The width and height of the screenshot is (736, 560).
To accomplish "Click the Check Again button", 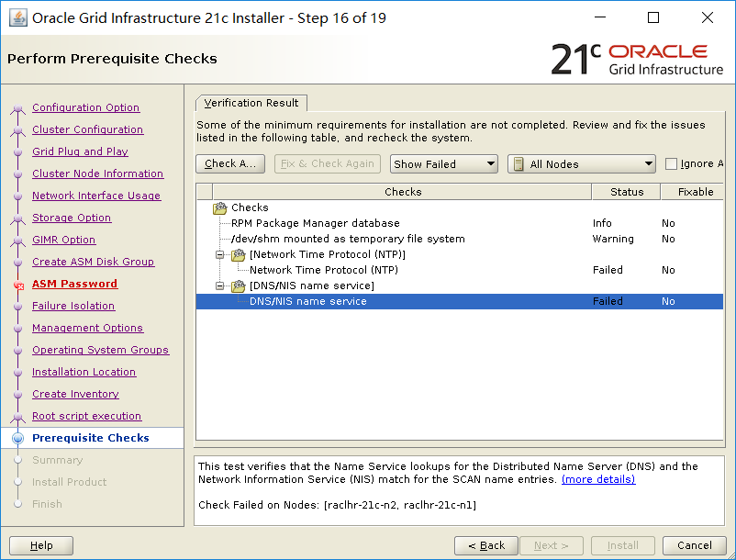I will click(x=230, y=163).
